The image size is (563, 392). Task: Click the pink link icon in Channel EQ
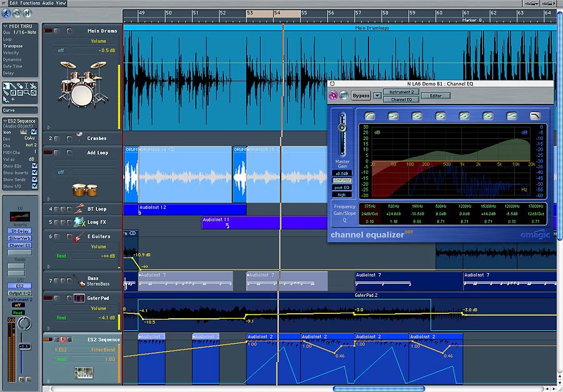click(333, 96)
